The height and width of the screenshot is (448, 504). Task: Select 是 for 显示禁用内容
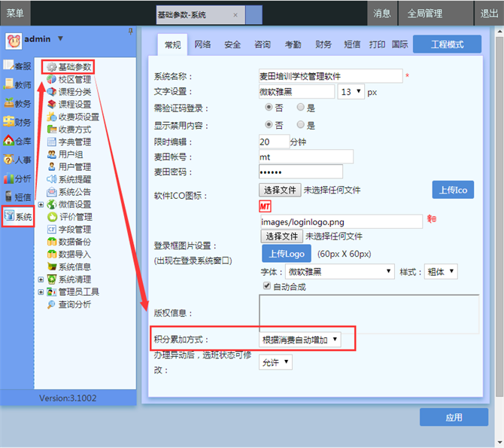(x=301, y=124)
